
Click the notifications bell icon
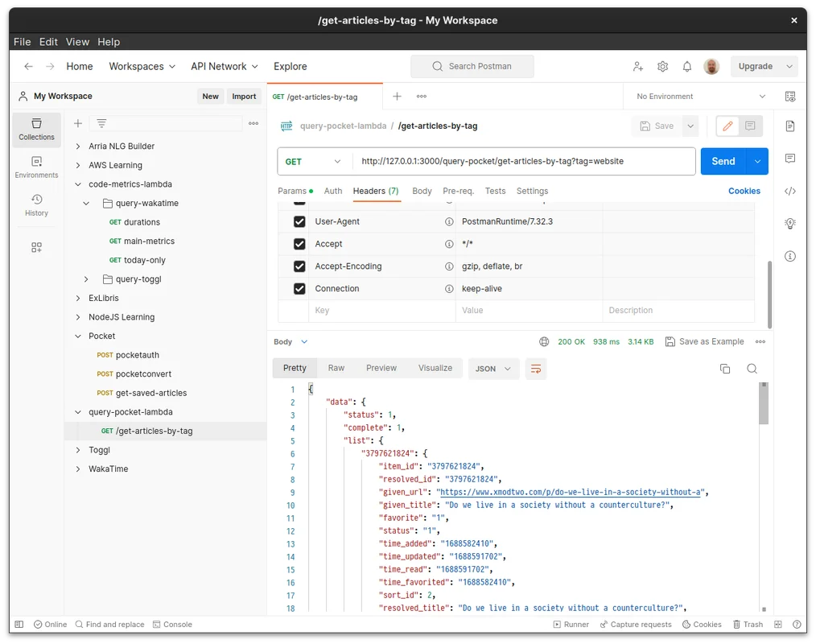coord(687,67)
